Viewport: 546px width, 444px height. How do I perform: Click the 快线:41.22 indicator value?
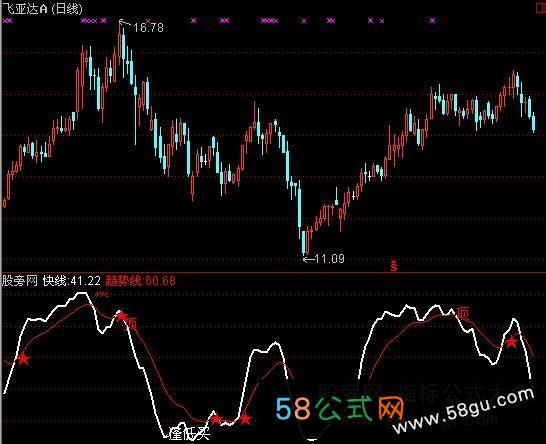click(x=72, y=281)
